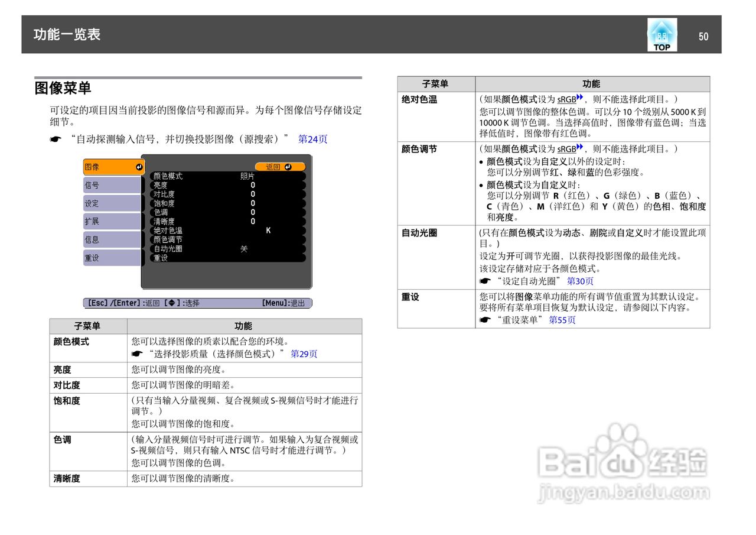Select the 图像 menu tab
Viewport: 756px width, 535px height.
(x=114, y=167)
